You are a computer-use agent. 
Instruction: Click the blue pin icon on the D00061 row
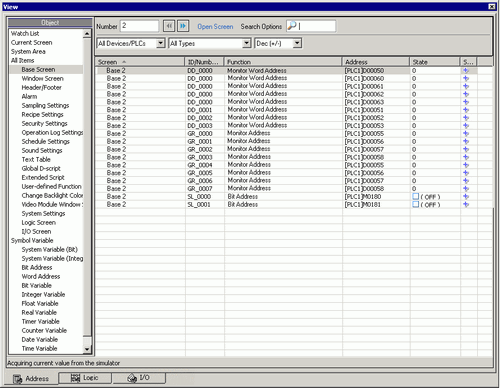click(466, 86)
